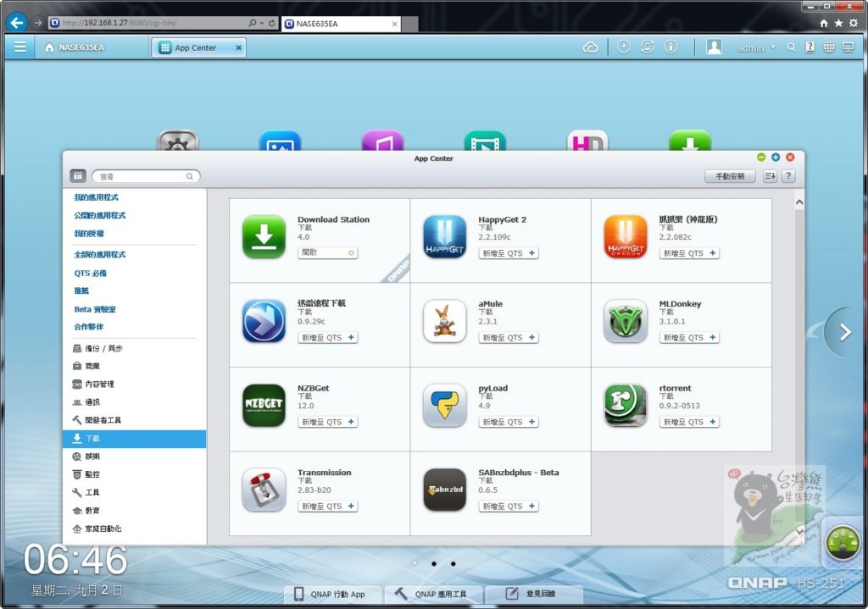The image size is (868, 609).
Task: Select 推薦 in the sidebar
Action: pyautogui.click(x=81, y=291)
